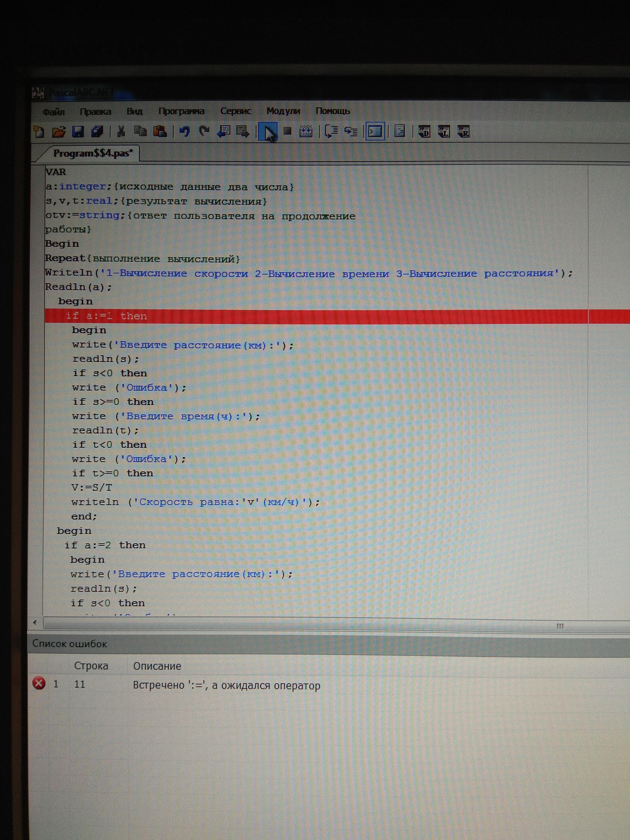The width and height of the screenshot is (630, 840).
Task: Open a file with folder icon
Action: 59,132
